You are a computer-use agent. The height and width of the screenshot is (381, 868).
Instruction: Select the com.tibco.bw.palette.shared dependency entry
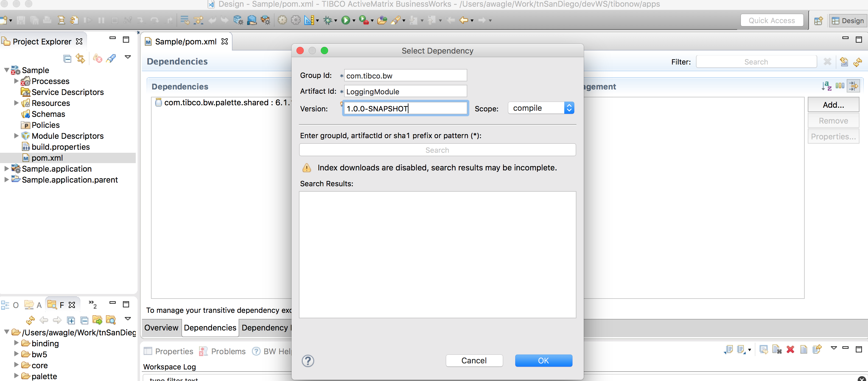[x=222, y=103]
